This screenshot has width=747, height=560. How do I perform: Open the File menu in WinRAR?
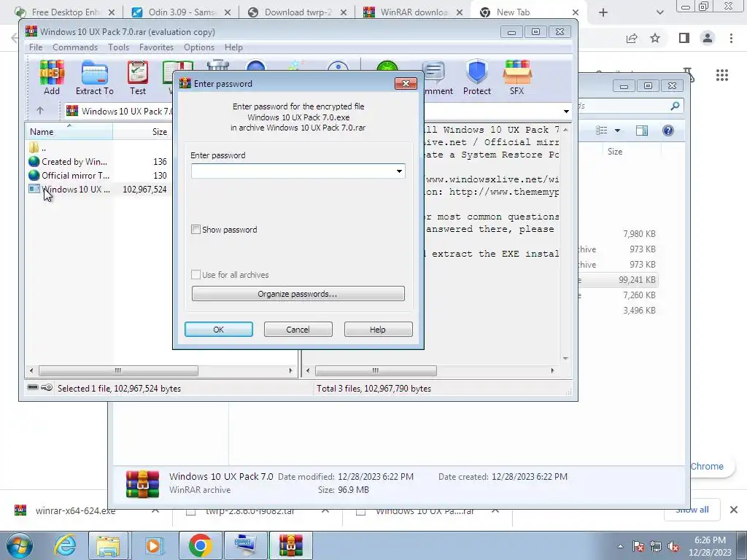click(x=36, y=47)
